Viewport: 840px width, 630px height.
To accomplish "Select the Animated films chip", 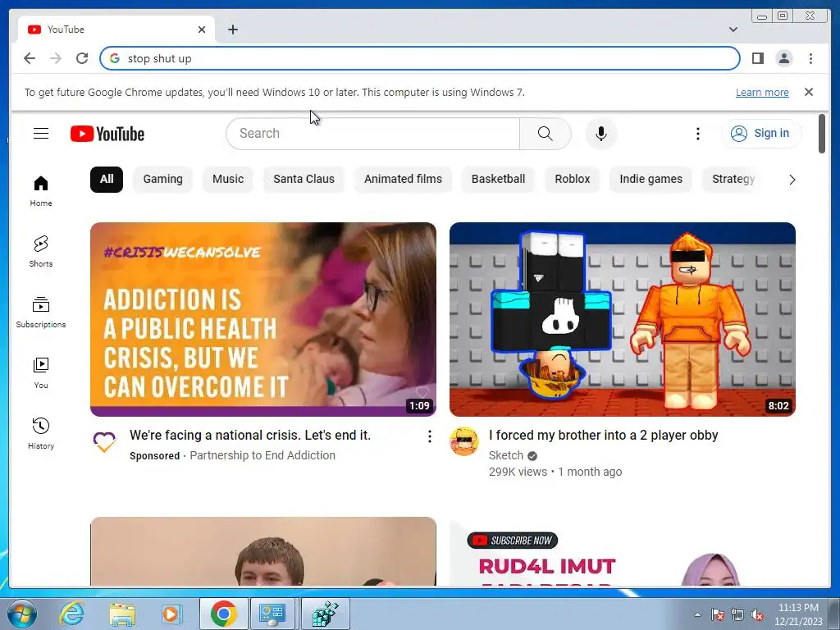I will click(403, 179).
